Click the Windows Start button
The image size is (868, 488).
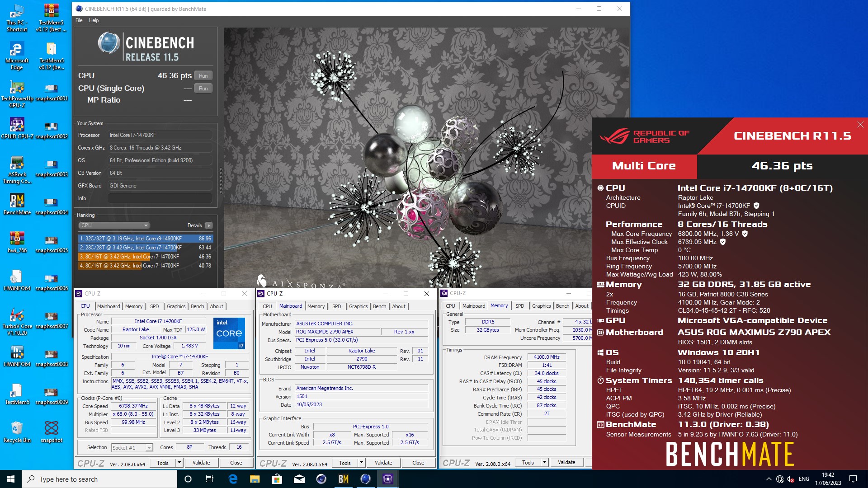(x=11, y=479)
